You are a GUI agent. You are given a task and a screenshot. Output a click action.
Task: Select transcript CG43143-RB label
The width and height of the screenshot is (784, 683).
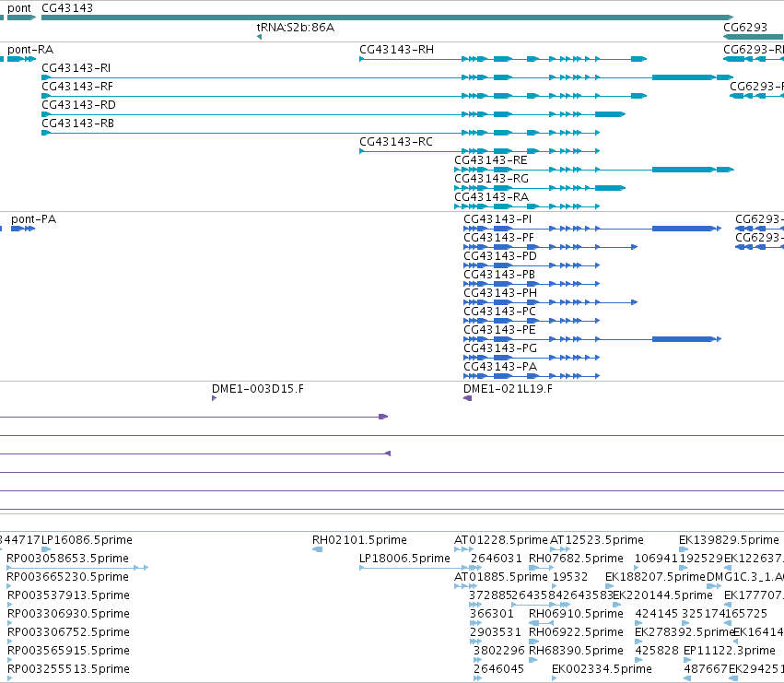click(78, 124)
